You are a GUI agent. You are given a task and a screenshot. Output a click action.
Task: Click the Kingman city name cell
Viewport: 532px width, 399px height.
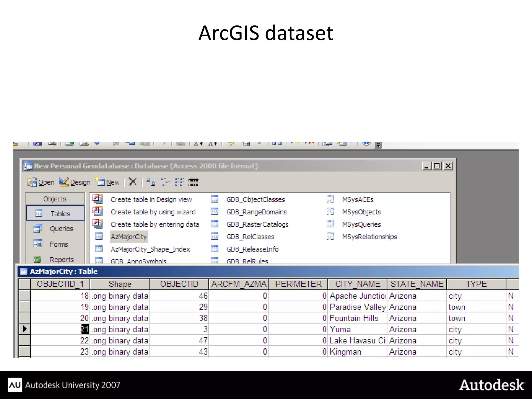click(358, 351)
